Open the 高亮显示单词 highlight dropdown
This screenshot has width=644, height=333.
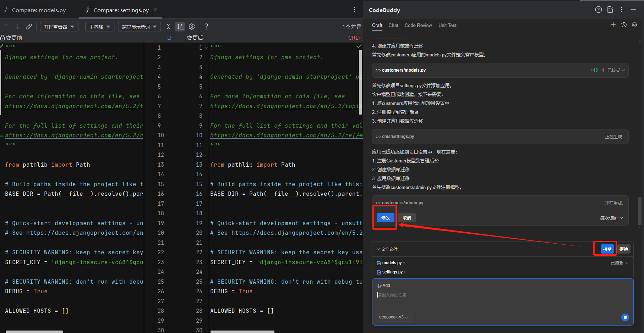[x=140, y=27]
